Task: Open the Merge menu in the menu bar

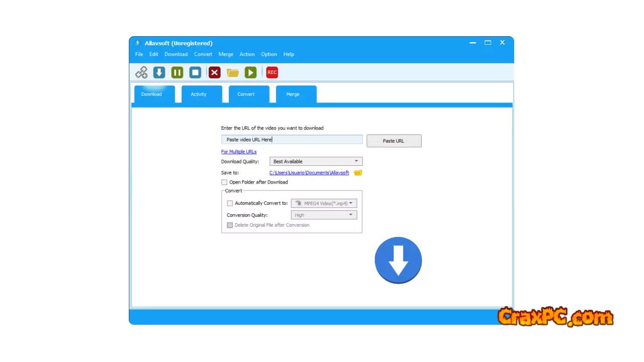Action: coord(226,54)
